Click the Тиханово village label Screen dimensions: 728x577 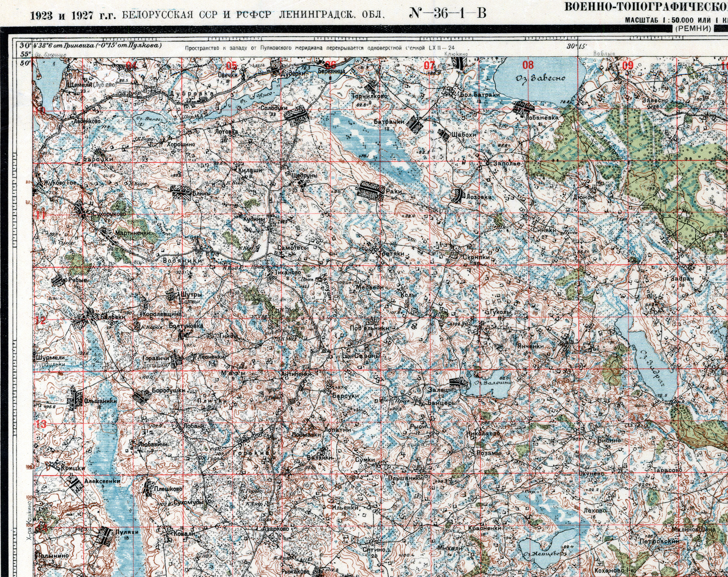click(x=288, y=272)
